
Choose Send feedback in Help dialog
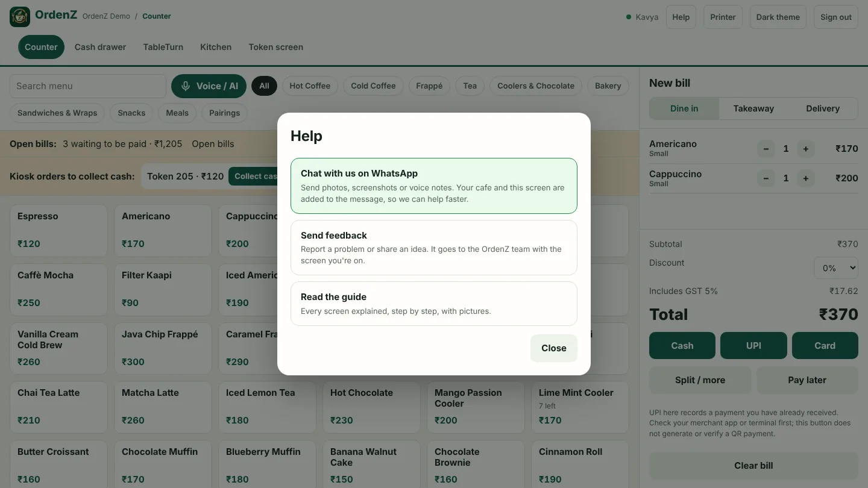(434, 248)
